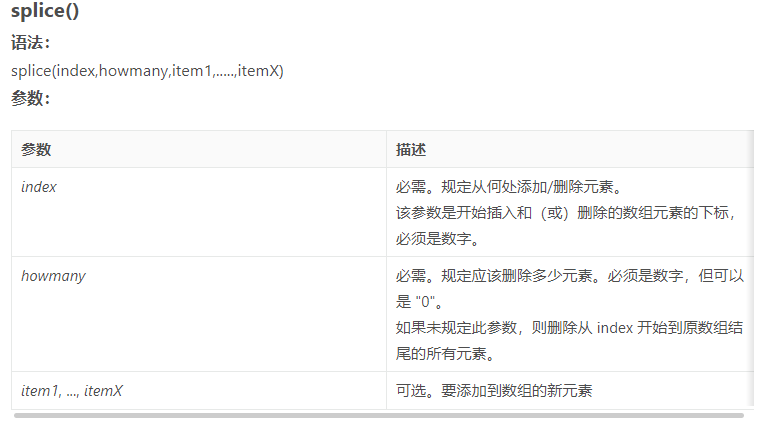Click the table's horizontal scrollbar thumb
Viewport: 763px width, 421px height.
pyautogui.click(x=379, y=415)
